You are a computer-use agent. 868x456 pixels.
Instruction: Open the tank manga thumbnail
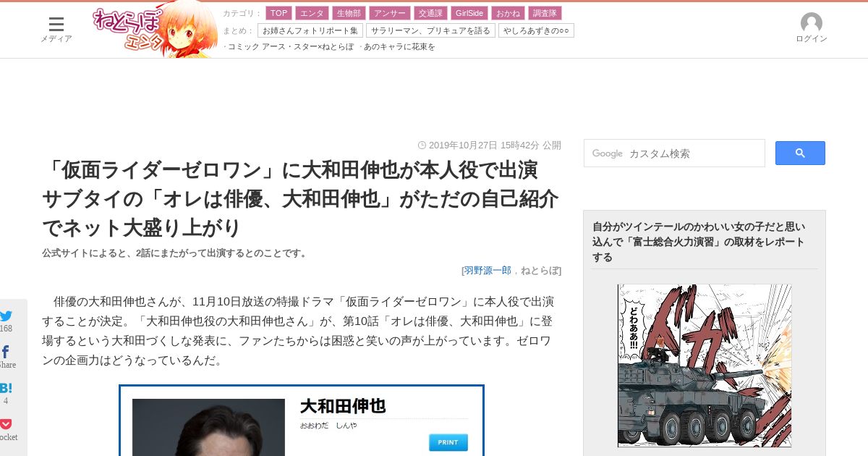(705, 366)
